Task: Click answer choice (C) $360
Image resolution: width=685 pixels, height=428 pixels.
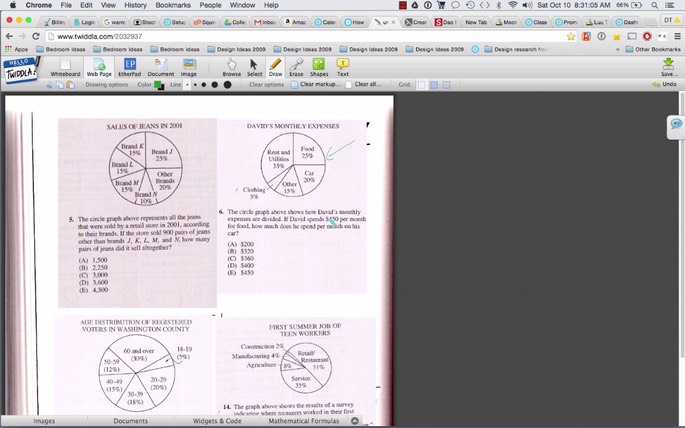Action: click(240, 259)
